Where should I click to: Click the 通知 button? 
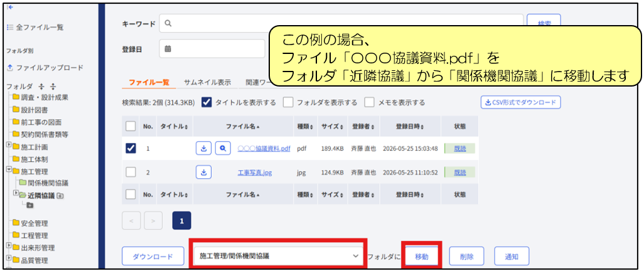512,257
